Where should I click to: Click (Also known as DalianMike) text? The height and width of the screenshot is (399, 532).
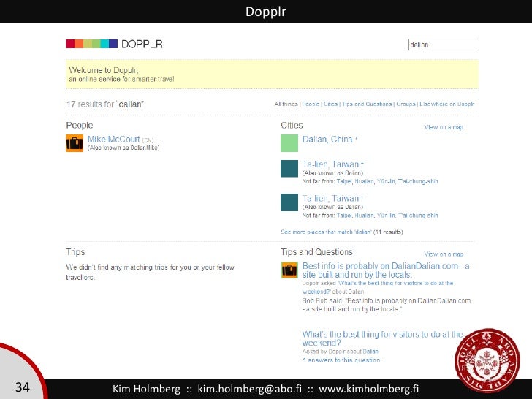pos(123,148)
